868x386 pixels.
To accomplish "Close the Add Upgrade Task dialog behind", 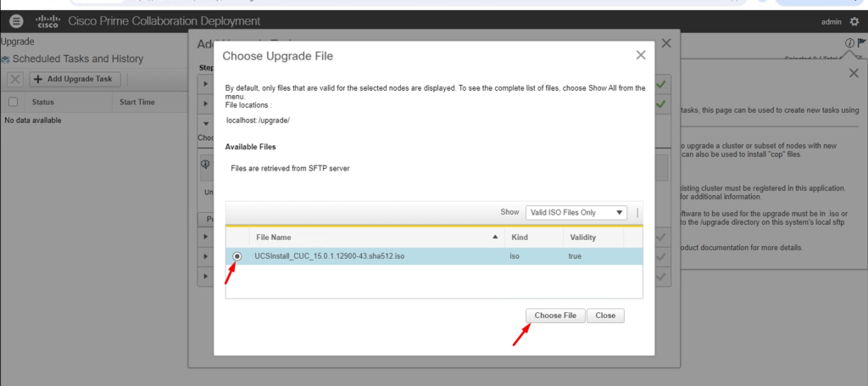I will point(666,42).
